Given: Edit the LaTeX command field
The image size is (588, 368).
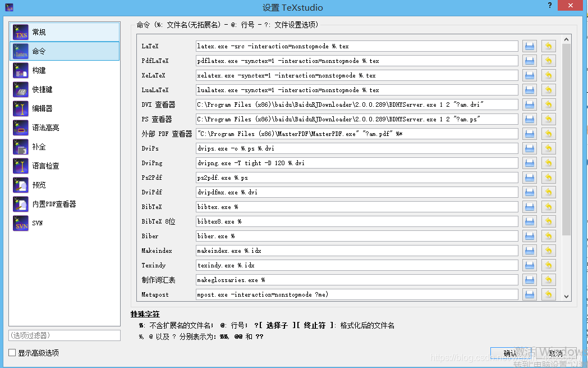Looking at the screenshot, I should (357, 46).
